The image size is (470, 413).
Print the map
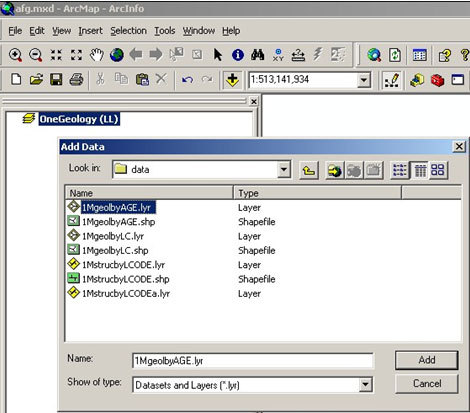(x=76, y=80)
